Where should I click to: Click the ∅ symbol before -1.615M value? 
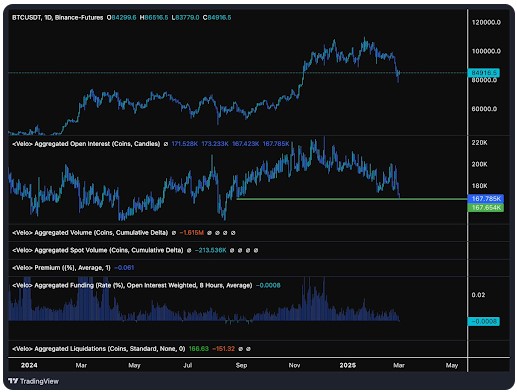click(x=174, y=233)
